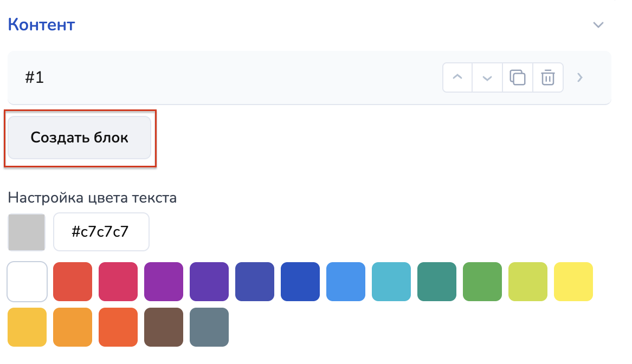The height and width of the screenshot is (364, 632).
Task: Delete block #1 with trash icon
Action: tap(548, 77)
